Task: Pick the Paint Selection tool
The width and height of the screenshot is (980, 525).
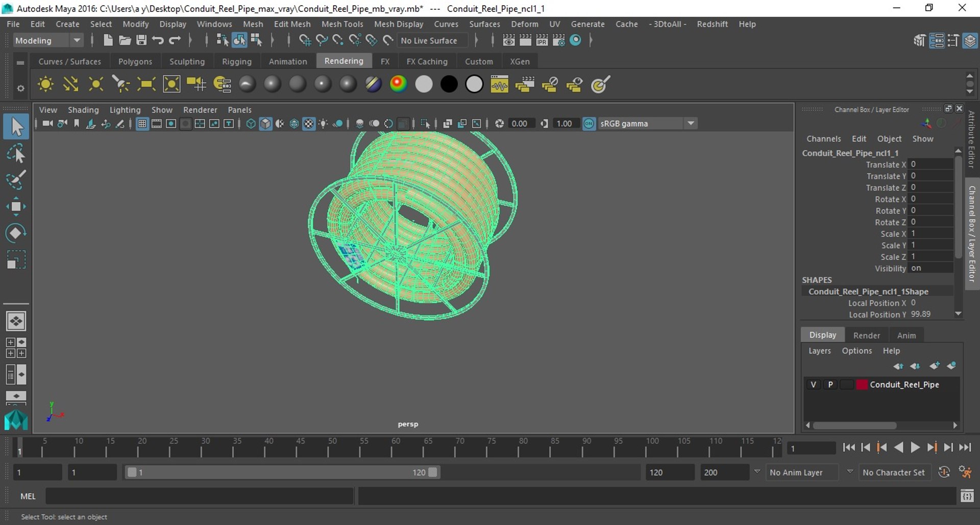Action: point(15,180)
